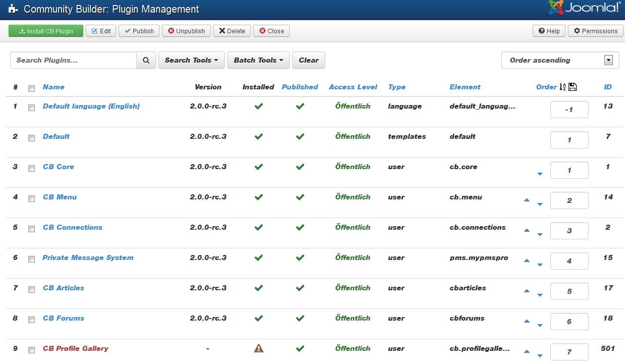This screenshot has width=625, height=364.
Task: Open the CB Connections plugin link
Action: [x=73, y=227]
